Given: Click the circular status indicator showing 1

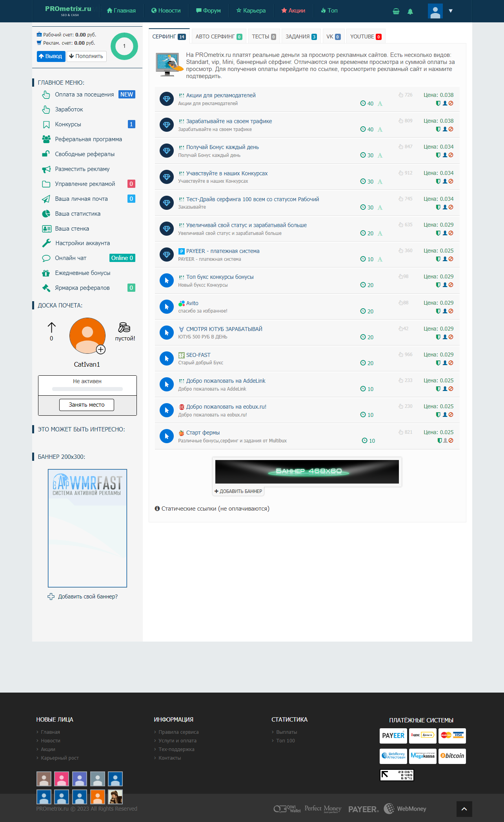Looking at the screenshot, I should click(x=124, y=46).
